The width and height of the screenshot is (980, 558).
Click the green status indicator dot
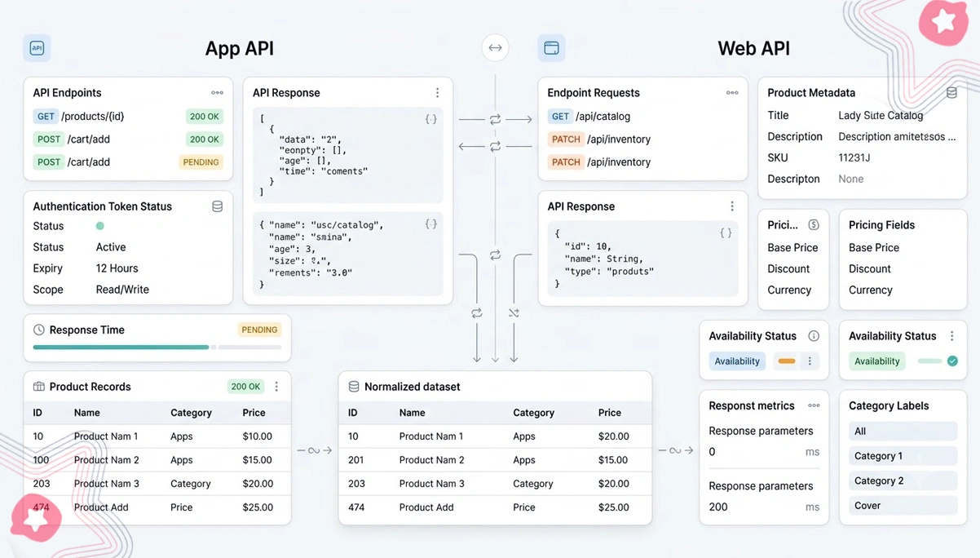point(100,226)
